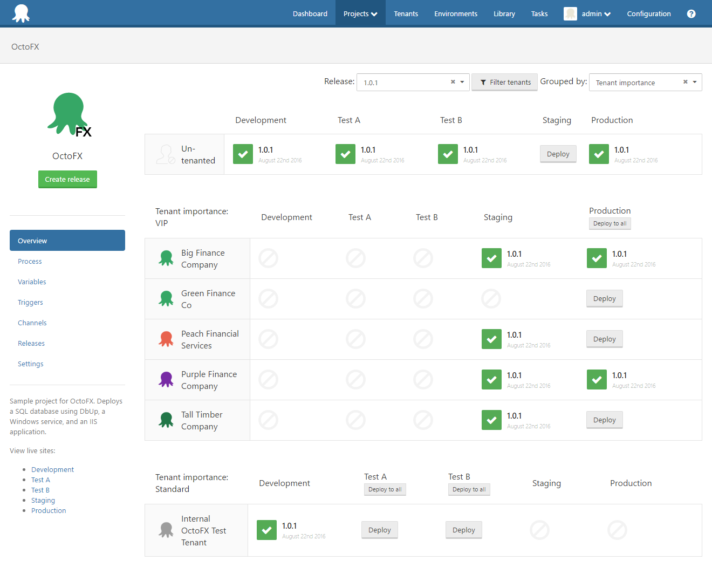Click the Octopus Deploy logo

(20, 13)
